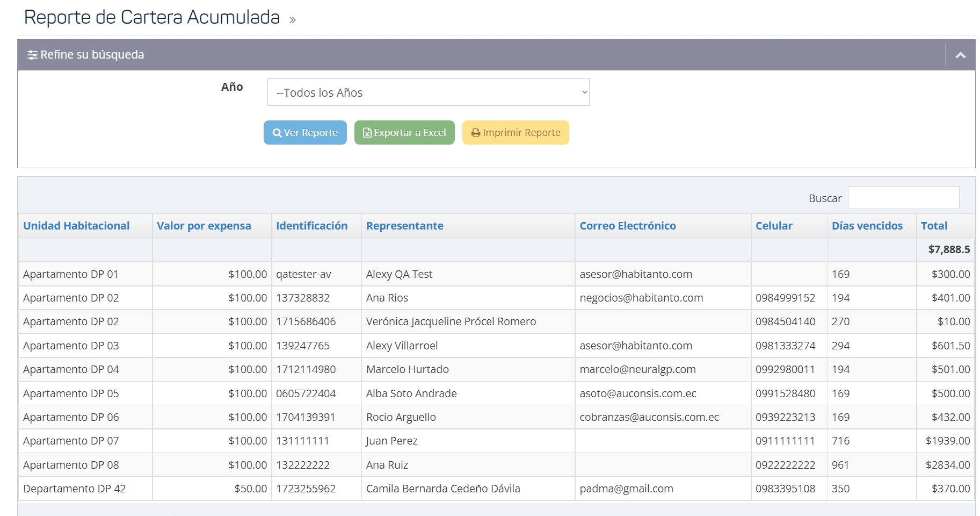The image size is (980, 516).
Task: Sort by the Representante column header
Action: (x=404, y=226)
